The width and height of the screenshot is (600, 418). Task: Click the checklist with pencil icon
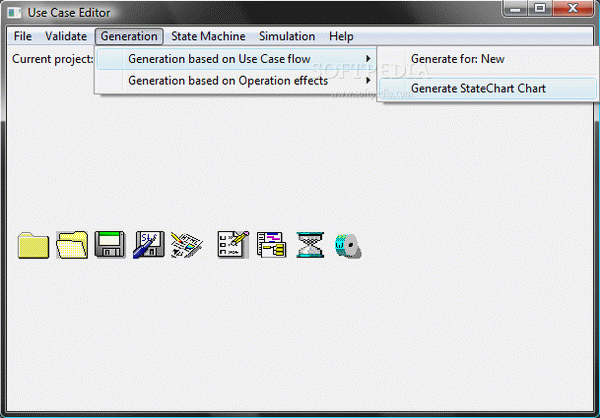click(x=232, y=244)
